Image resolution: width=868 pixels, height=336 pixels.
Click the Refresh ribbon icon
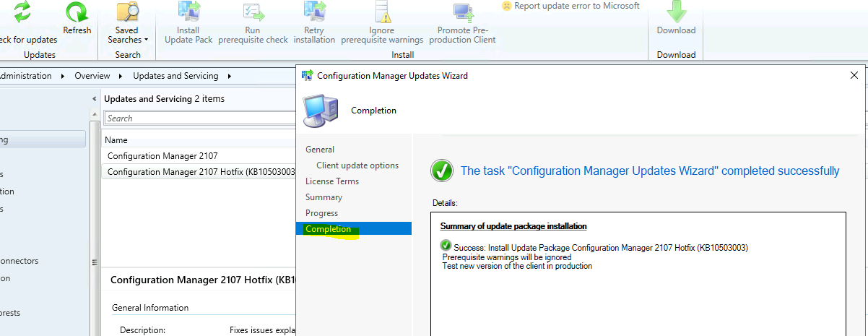[77, 12]
